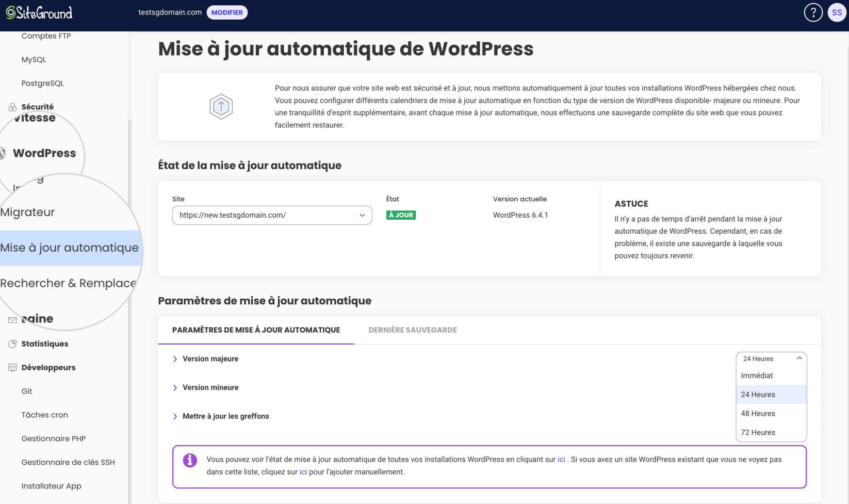Open the help question mark icon
The height and width of the screenshot is (504, 849).
click(813, 12)
